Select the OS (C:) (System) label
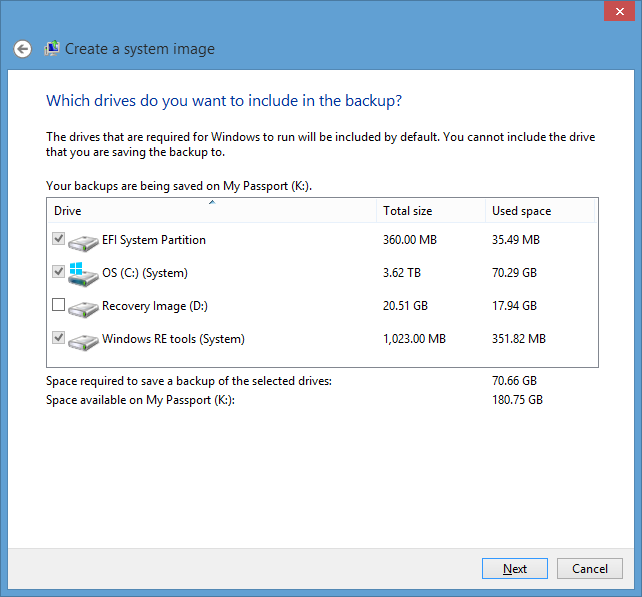642x597 pixels. pyautogui.click(x=145, y=273)
